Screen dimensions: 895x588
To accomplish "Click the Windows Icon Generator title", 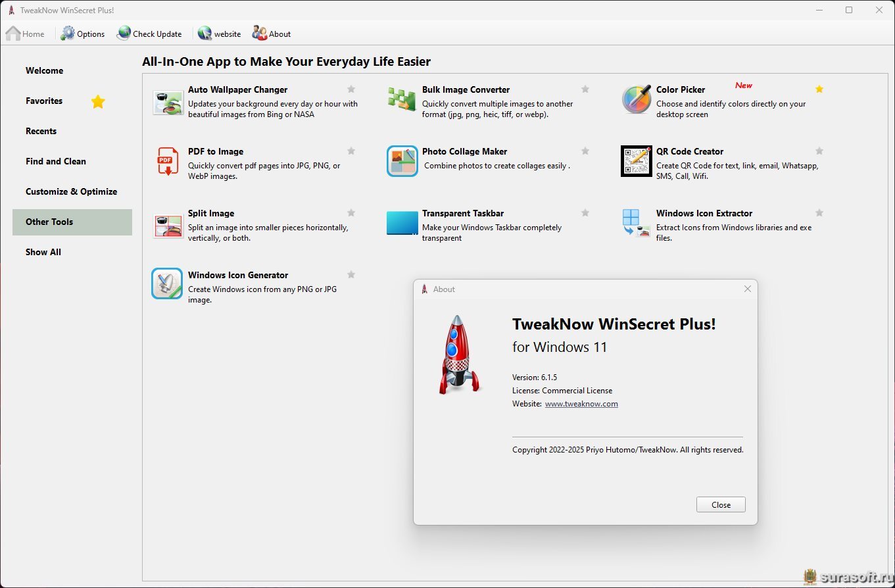I will [x=238, y=275].
